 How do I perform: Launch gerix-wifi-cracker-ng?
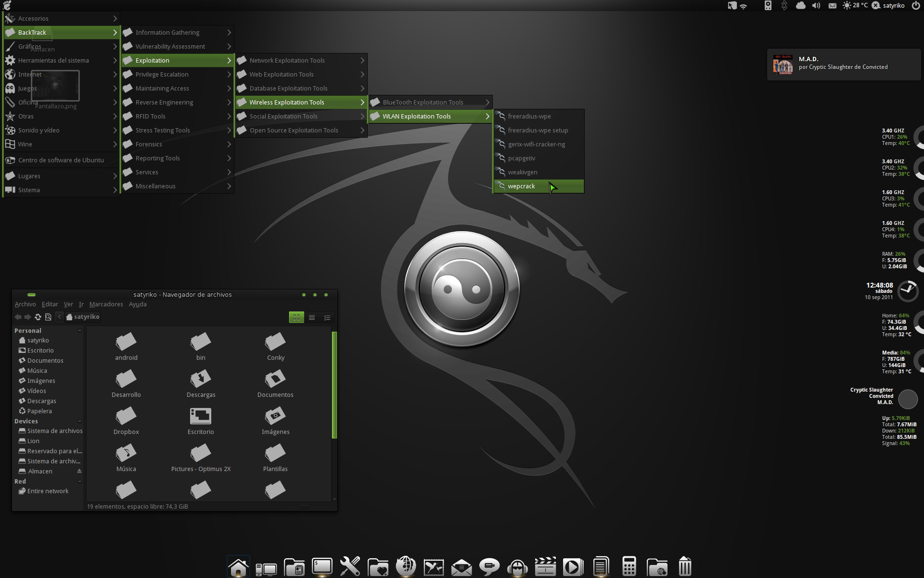tap(539, 144)
